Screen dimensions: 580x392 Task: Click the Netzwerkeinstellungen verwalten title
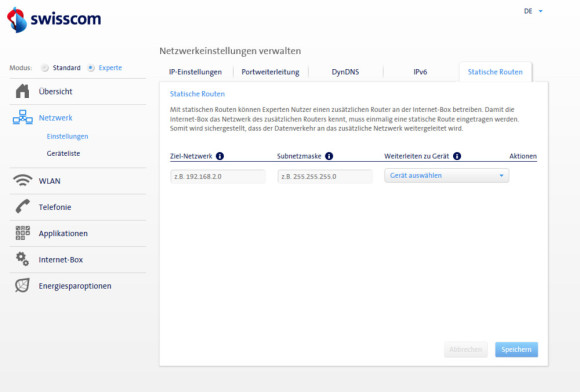(x=230, y=51)
